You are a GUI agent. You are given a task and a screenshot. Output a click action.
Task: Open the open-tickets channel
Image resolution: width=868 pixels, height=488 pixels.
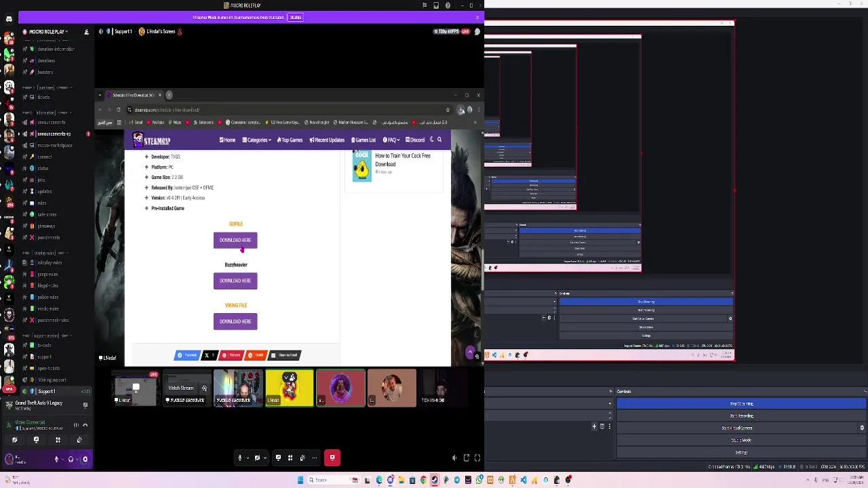(48, 368)
